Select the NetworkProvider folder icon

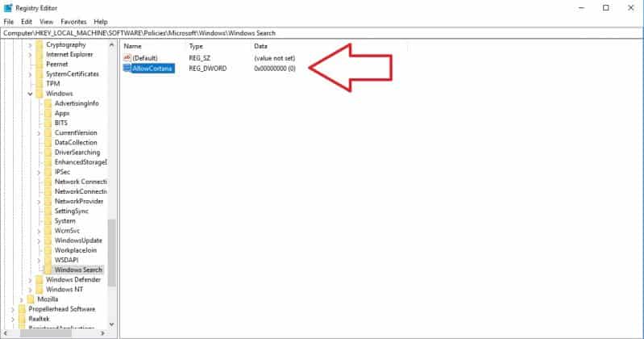(x=48, y=202)
